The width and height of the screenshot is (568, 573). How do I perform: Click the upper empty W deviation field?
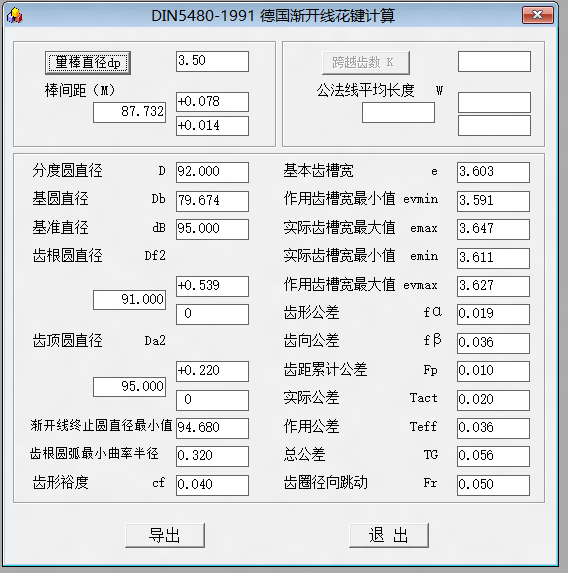[x=494, y=102]
